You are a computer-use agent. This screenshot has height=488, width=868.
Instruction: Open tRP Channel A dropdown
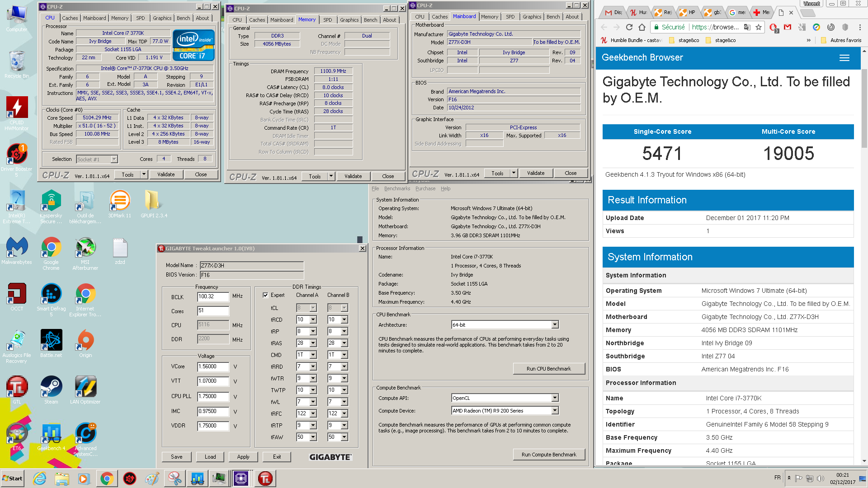pyautogui.click(x=313, y=331)
